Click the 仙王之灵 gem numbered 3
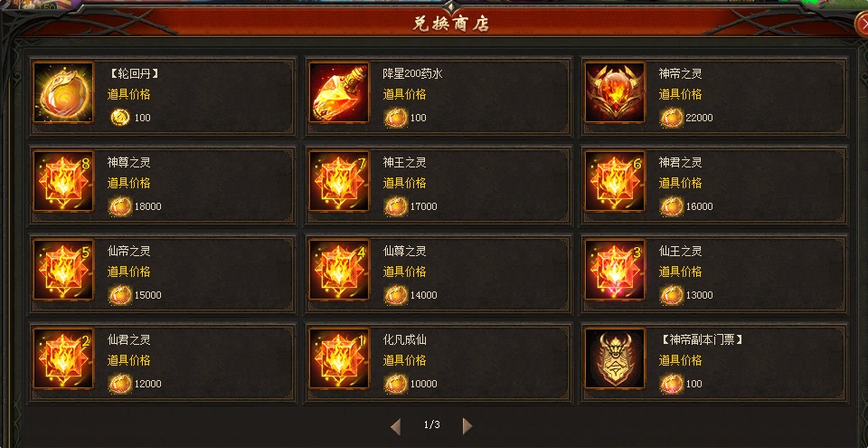Image resolution: width=868 pixels, height=448 pixels. point(615,270)
